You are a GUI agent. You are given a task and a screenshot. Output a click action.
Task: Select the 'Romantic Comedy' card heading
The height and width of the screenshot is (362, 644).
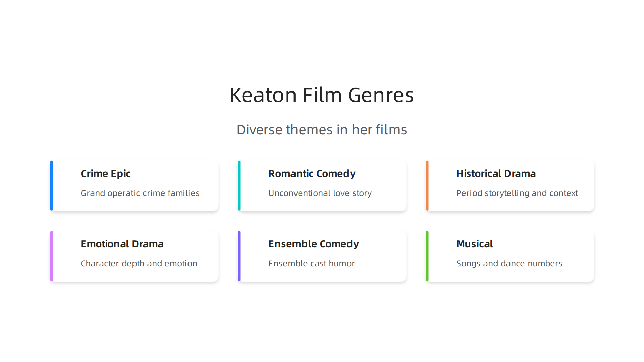(x=312, y=174)
